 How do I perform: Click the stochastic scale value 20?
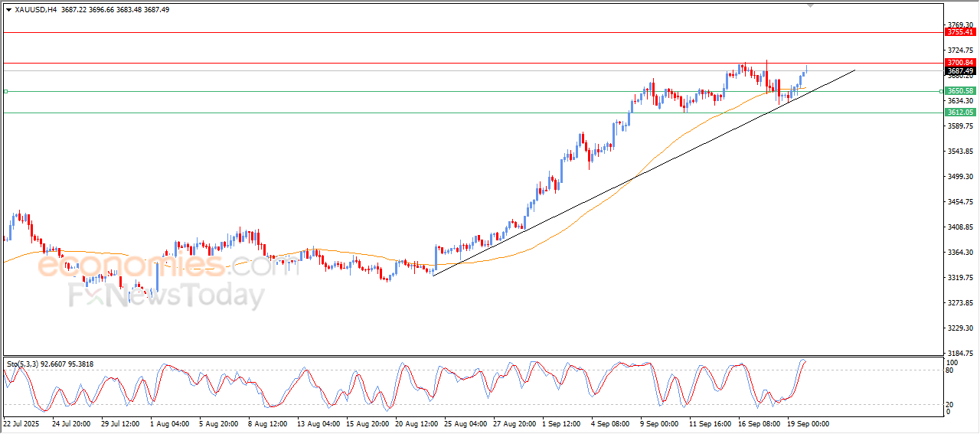(x=951, y=404)
